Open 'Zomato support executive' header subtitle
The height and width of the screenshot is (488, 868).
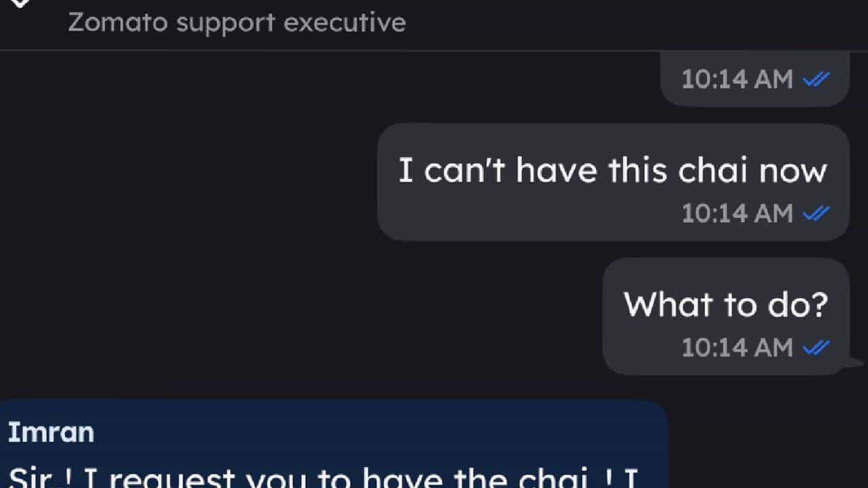[237, 23]
